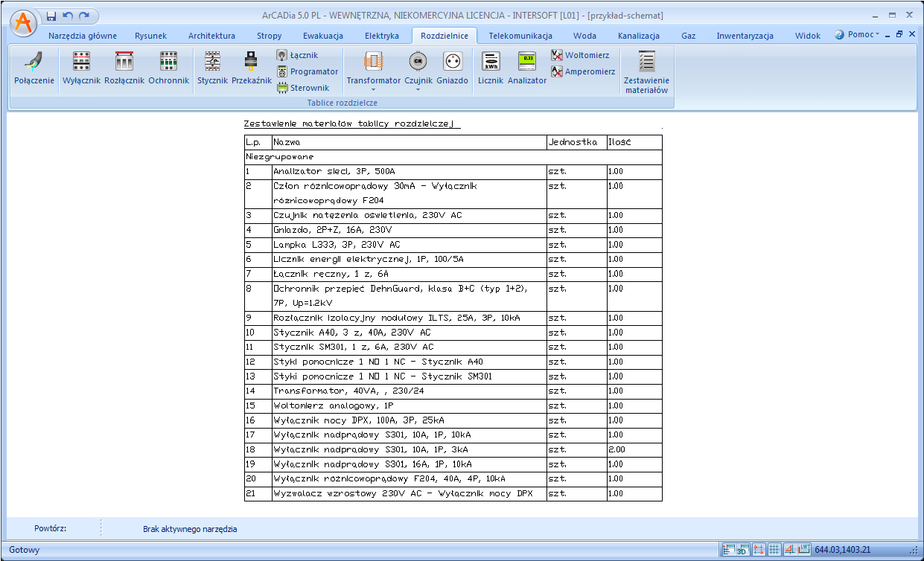924x561 pixels.
Task: Switch to Narzędzia główne tab
Action: 83,36
